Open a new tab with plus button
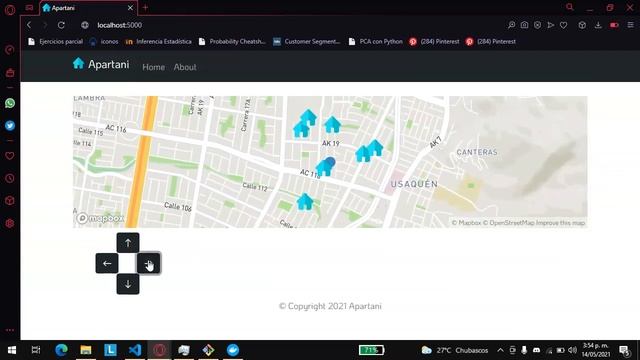The image size is (640, 360). click(145, 7)
